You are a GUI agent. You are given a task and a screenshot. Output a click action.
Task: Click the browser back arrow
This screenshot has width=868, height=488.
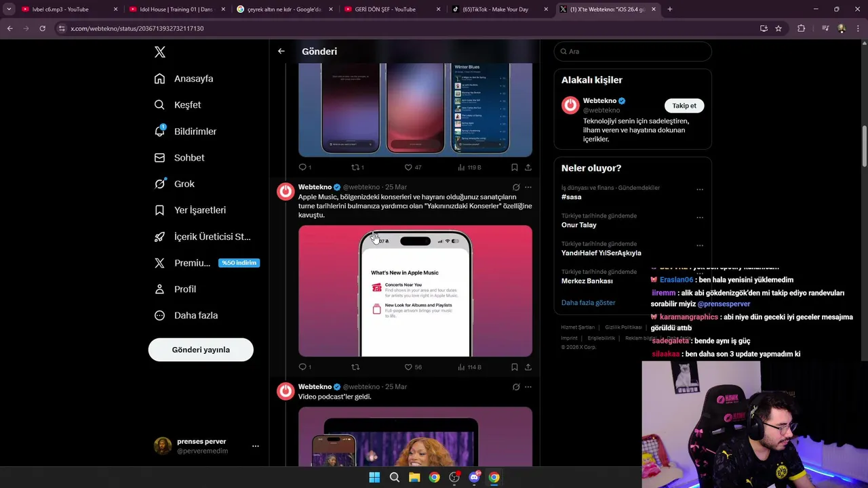(9, 28)
